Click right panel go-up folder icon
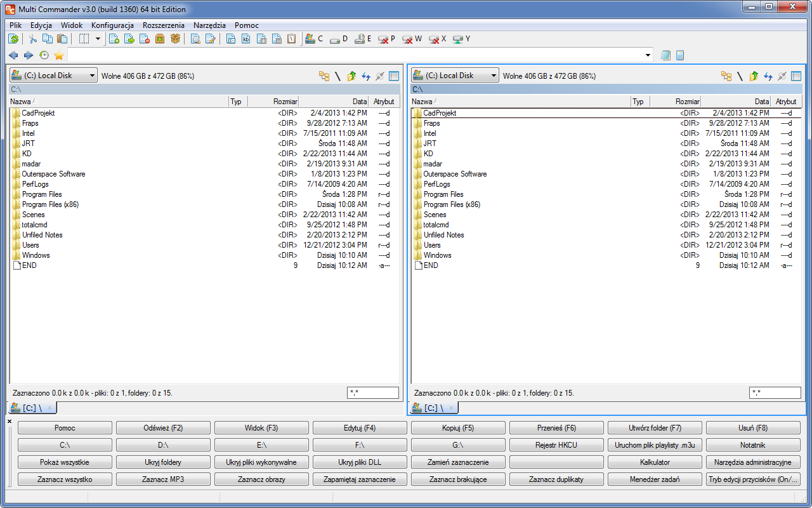The width and height of the screenshot is (812, 508). pyautogui.click(x=754, y=76)
